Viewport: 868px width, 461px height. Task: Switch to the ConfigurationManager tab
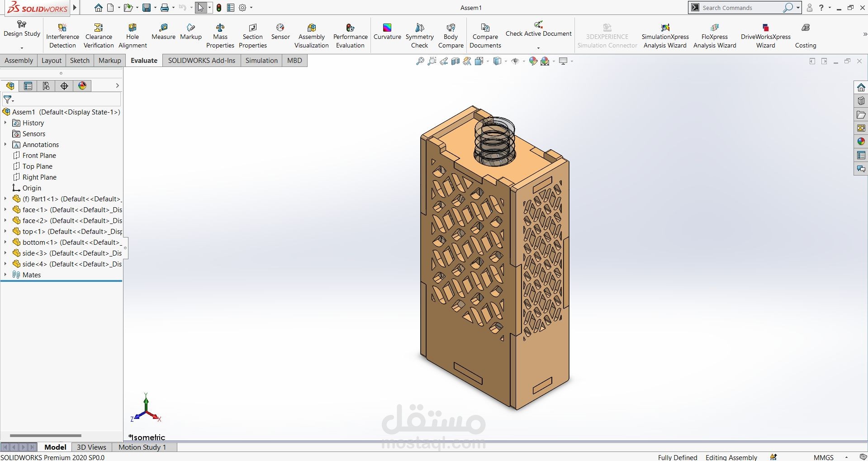point(46,86)
